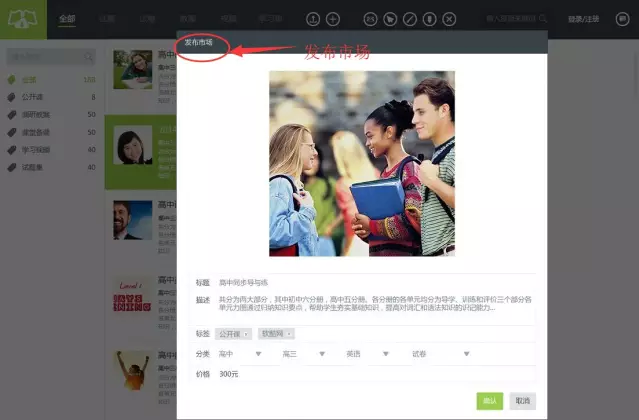Switch to the 全部 tab in top navigation
Image resolution: width=639 pixels, height=420 pixels.
pyautogui.click(x=66, y=19)
